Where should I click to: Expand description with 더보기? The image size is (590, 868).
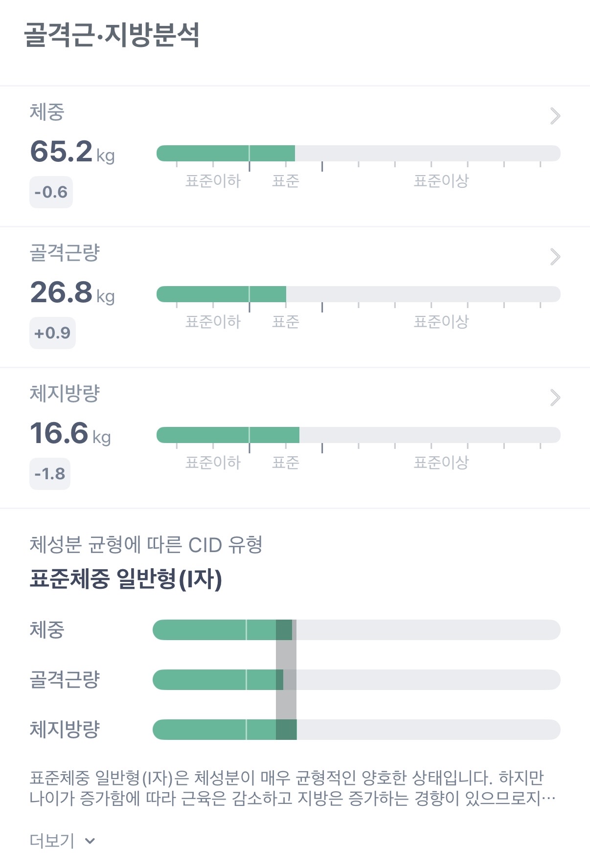pos(52,841)
